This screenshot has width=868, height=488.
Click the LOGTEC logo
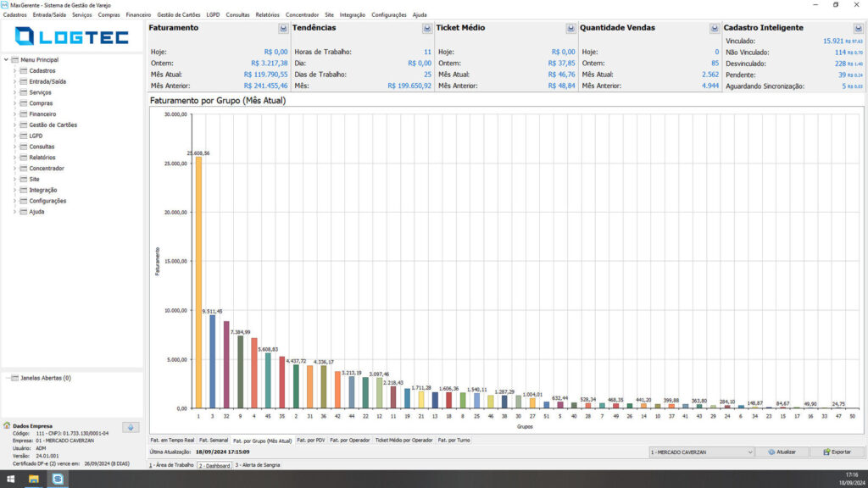72,36
